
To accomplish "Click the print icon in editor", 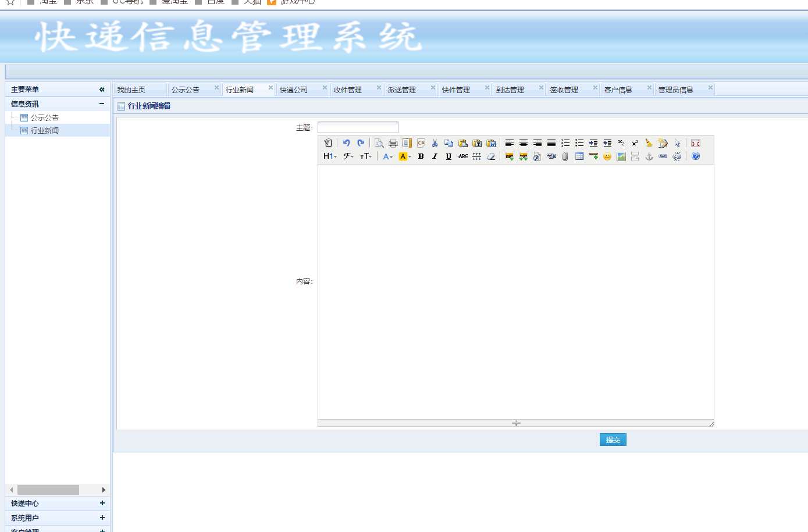I will [x=393, y=143].
